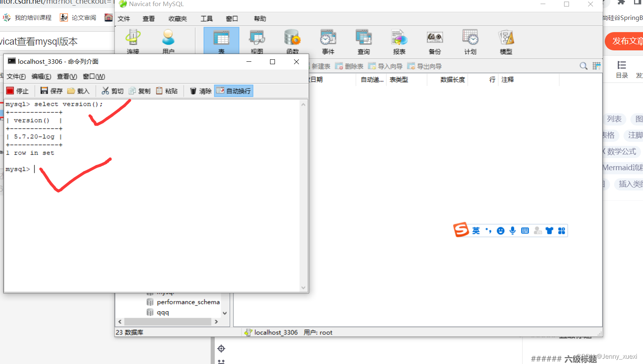Open the Report icon in Navicat toolbar
This screenshot has width=643, height=364.
[x=399, y=42]
